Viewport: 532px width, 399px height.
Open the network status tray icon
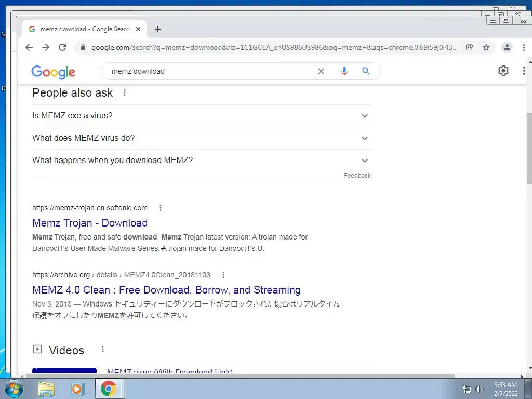click(467, 389)
